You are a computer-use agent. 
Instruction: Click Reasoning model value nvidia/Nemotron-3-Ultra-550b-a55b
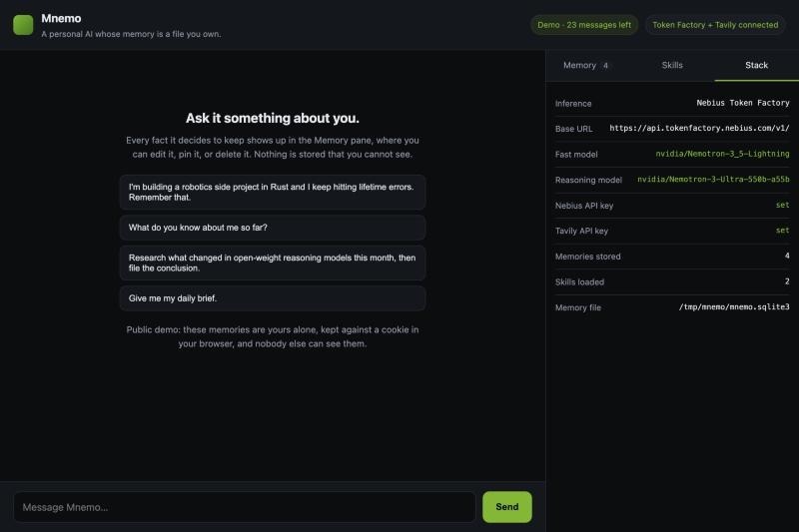(x=713, y=180)
